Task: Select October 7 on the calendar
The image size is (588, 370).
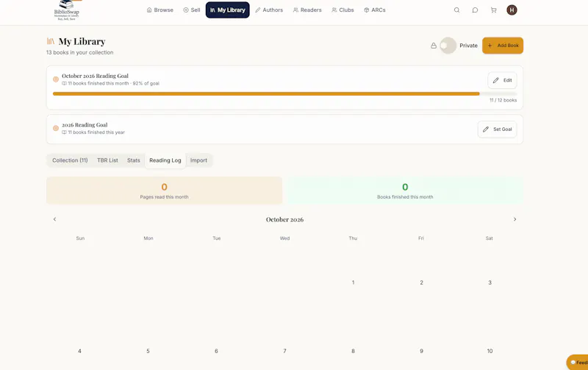Action: point(284,351)
